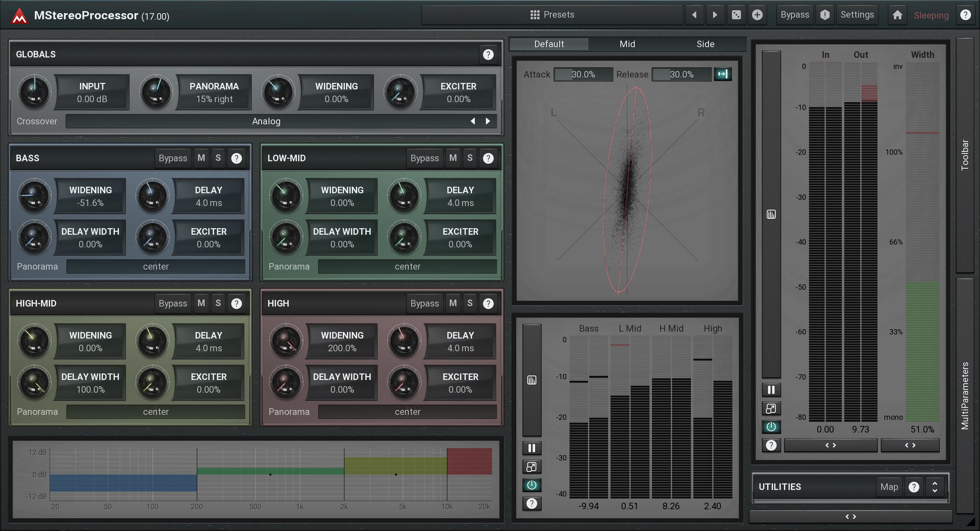
Task: Expand the Utilities panel arrows
Action: point(934,487)
